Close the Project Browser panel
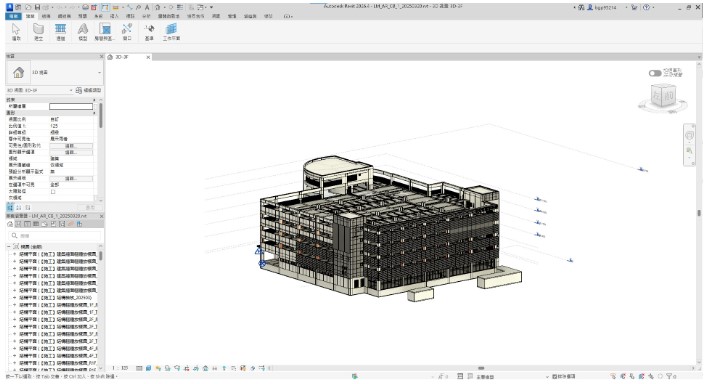 pyautogui.click(x=101, y=216)
